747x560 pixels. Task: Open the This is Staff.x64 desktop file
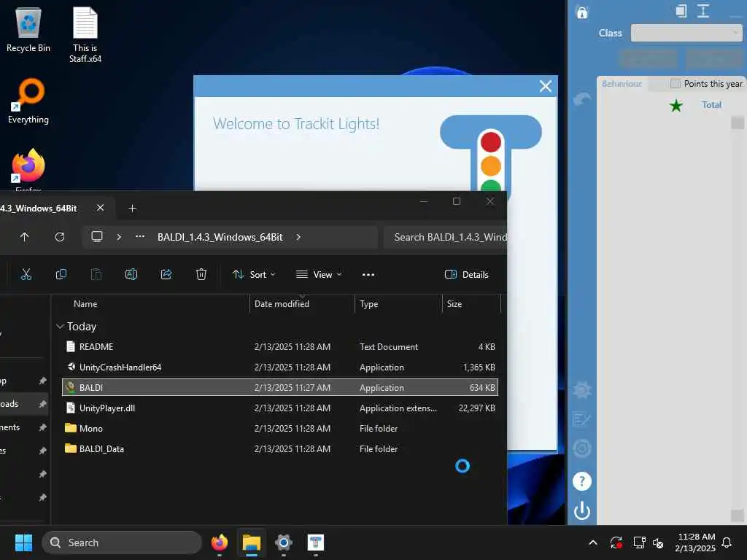tap(85, 35)
